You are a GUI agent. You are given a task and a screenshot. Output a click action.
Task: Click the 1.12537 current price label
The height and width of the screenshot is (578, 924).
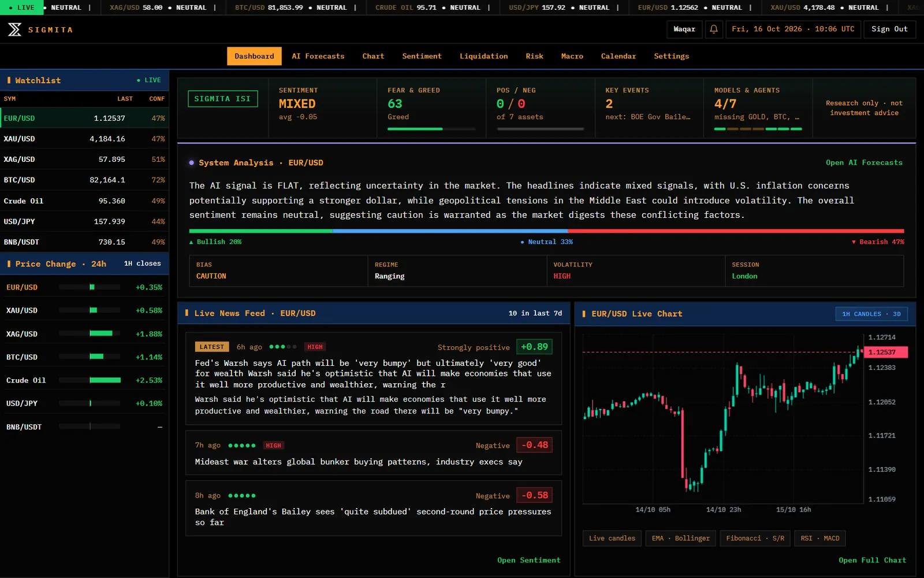coord(886,352)
